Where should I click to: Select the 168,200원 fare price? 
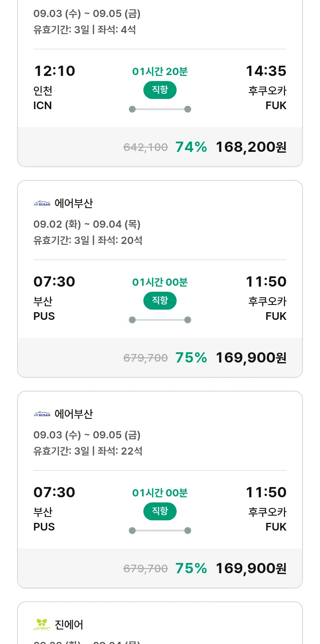pos(251,147)
